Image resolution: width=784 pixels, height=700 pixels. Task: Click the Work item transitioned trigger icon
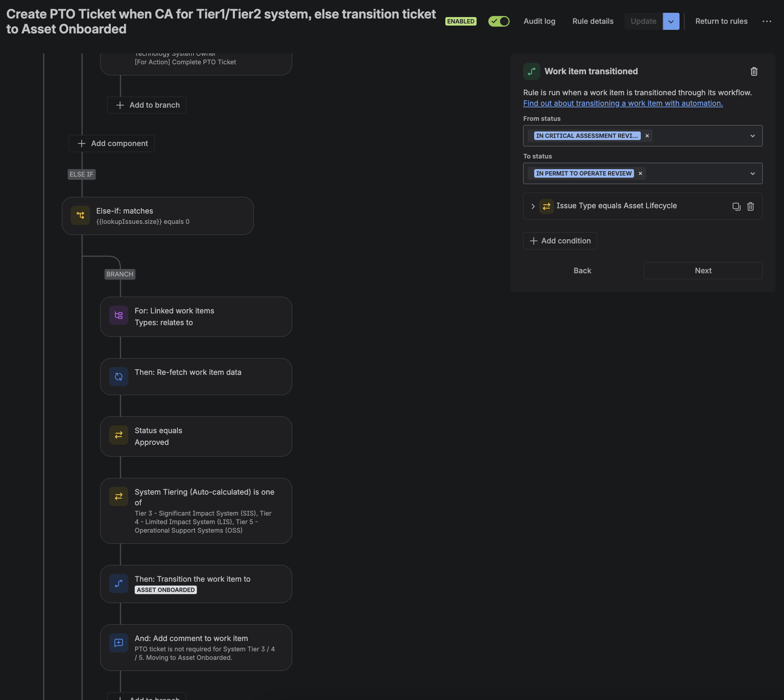pyautogui.click(x=531, y=71)
